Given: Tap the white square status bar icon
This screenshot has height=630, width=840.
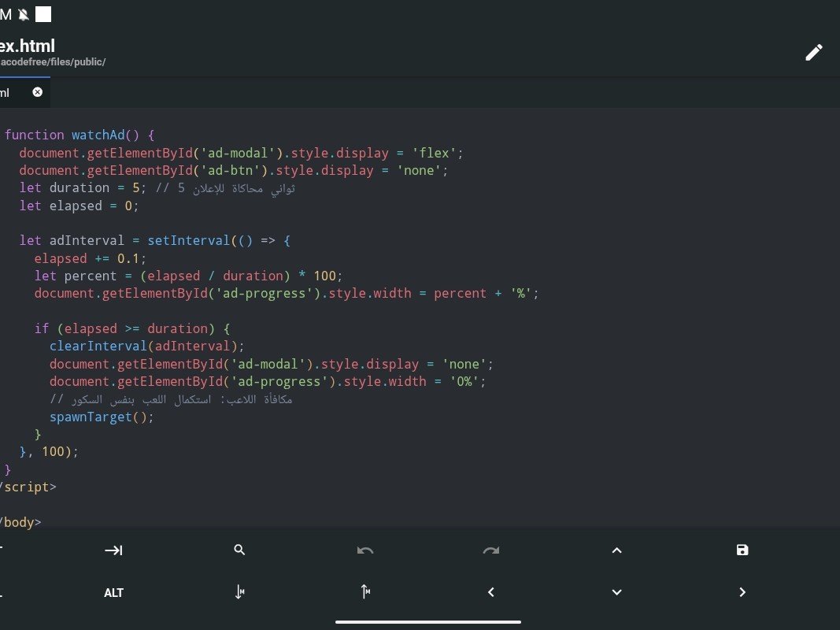Looking at the screenshot, I should click(43, 14).
